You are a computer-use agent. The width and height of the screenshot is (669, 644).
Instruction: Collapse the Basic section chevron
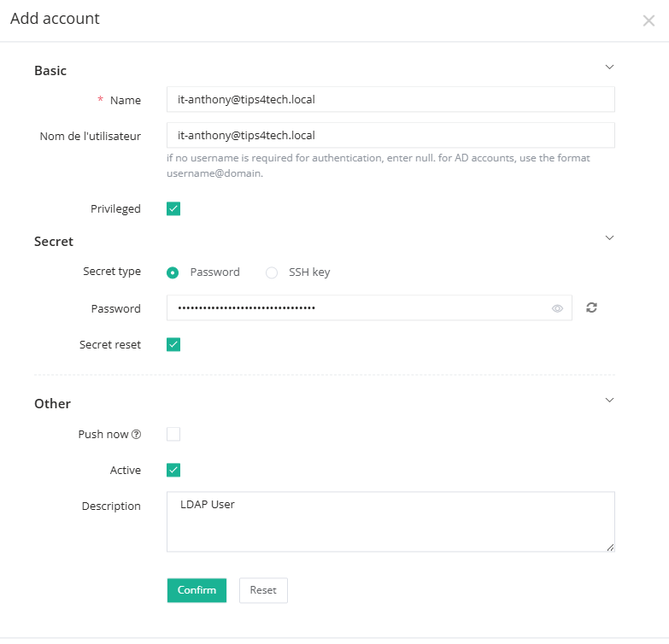point(609,67)
